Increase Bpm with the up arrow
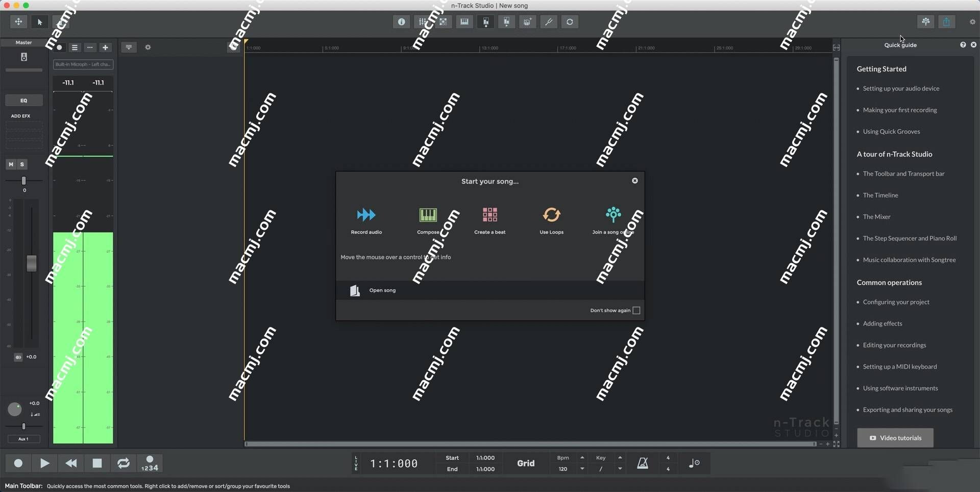The image size is (980, 492). tap(582, 458)
